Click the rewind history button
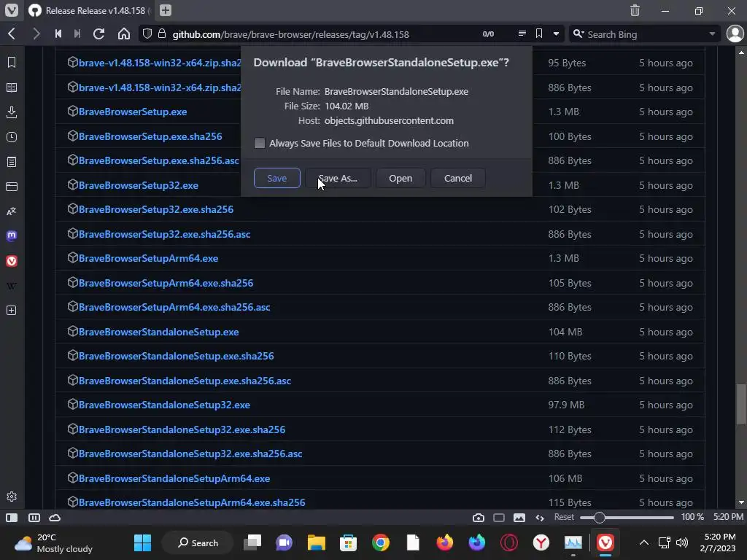Screen dimensions: 747x560 pos(58,34)
